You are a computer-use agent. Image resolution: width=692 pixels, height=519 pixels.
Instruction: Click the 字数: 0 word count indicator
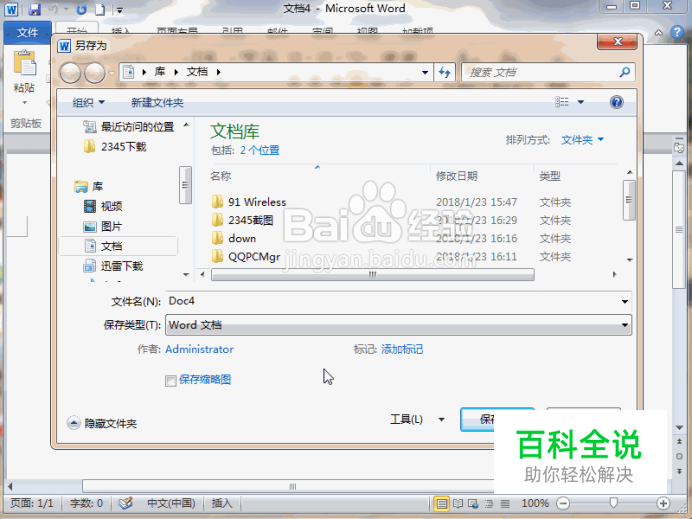(x=86, y=503)
